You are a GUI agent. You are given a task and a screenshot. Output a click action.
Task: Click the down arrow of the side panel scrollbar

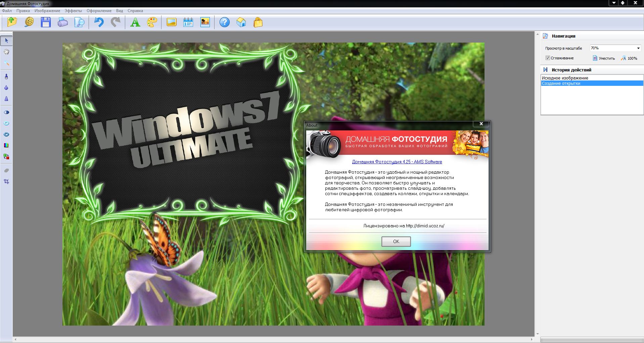538,334
